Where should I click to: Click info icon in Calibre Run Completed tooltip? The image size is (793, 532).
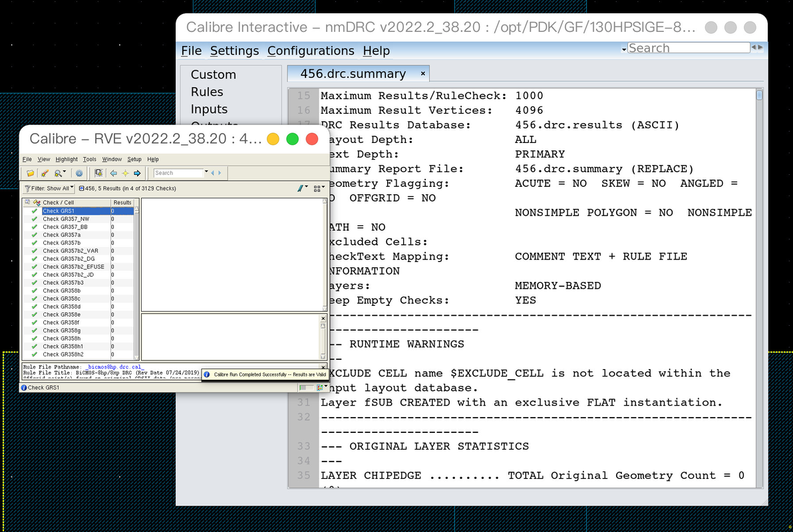(206, 374)
